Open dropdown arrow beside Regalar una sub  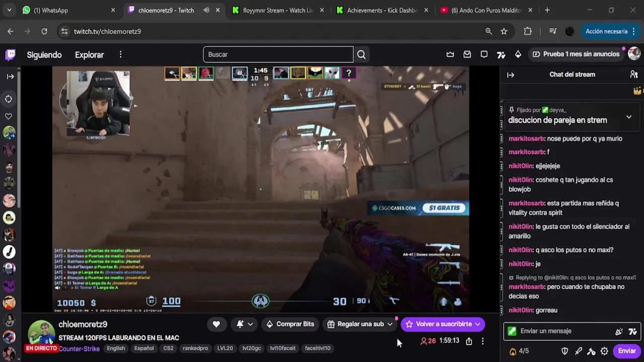click(390, 324)
